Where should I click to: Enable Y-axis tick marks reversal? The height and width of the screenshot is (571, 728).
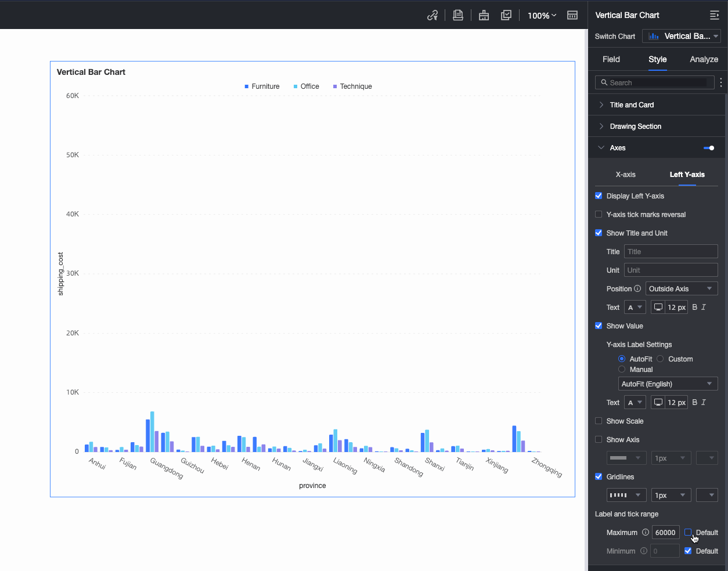coord(599,214)
